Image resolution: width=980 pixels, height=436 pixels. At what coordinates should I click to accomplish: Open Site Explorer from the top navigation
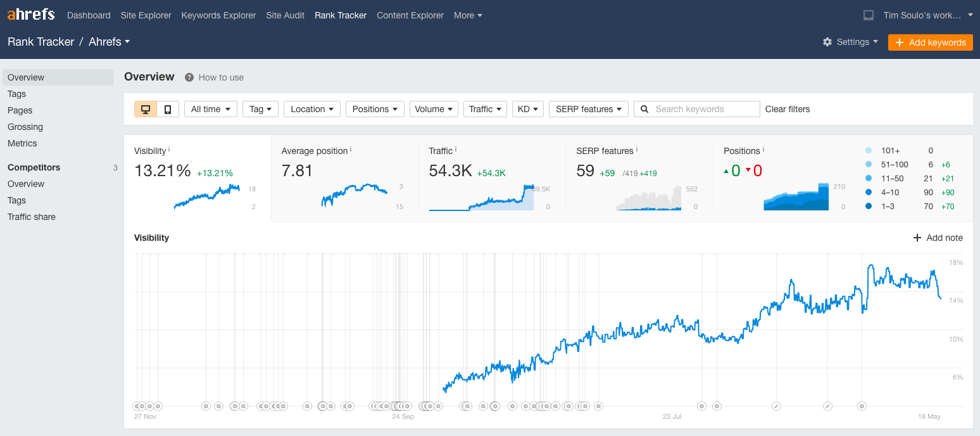point(146,15)
